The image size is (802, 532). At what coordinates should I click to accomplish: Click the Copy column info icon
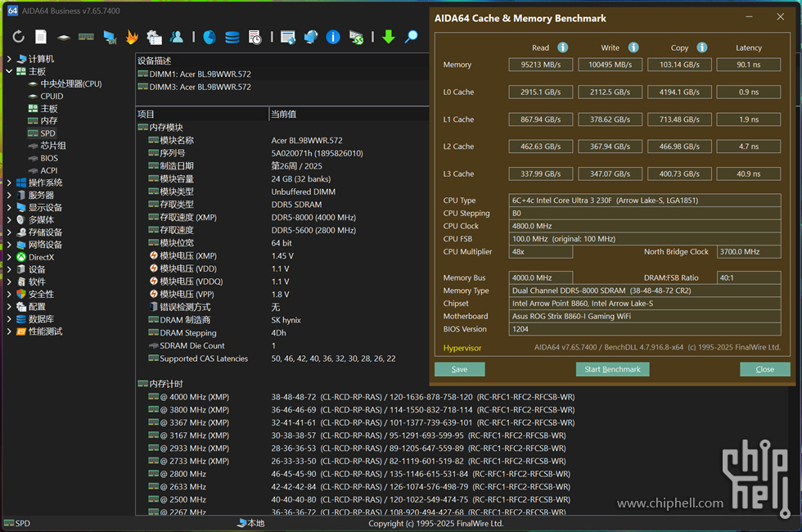pyautogui.click(x=702, y=47)
